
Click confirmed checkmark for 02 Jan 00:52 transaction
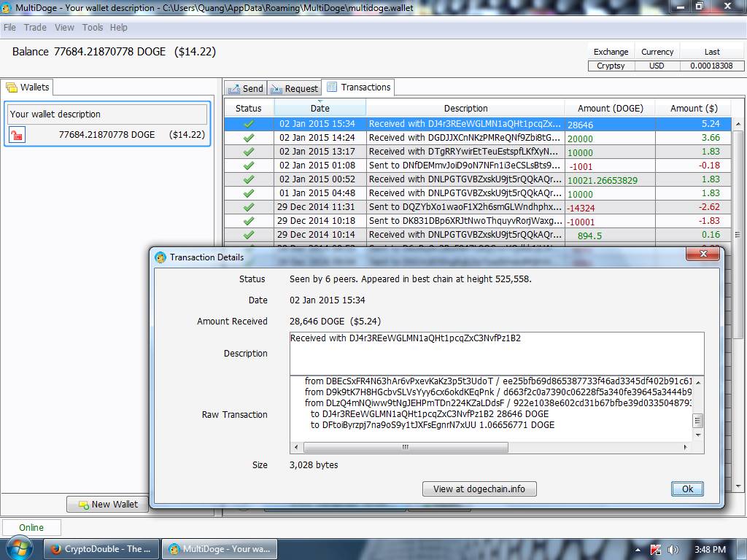(249, 179)
